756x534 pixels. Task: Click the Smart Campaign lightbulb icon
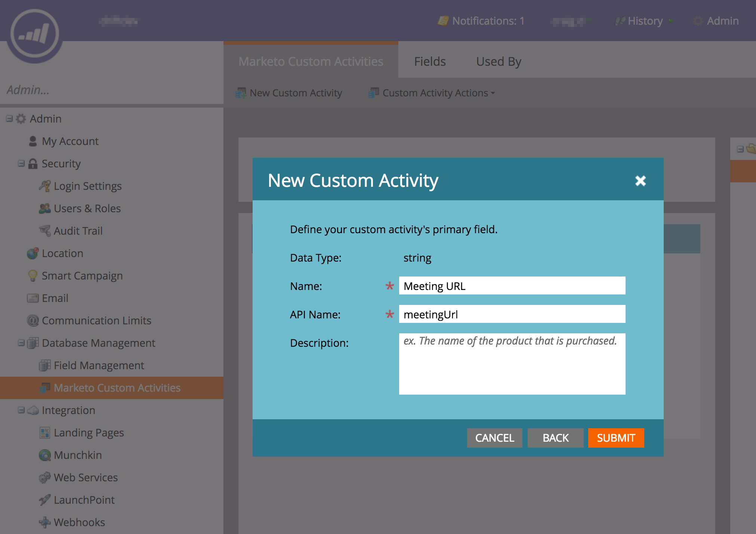tap(33, 276)
